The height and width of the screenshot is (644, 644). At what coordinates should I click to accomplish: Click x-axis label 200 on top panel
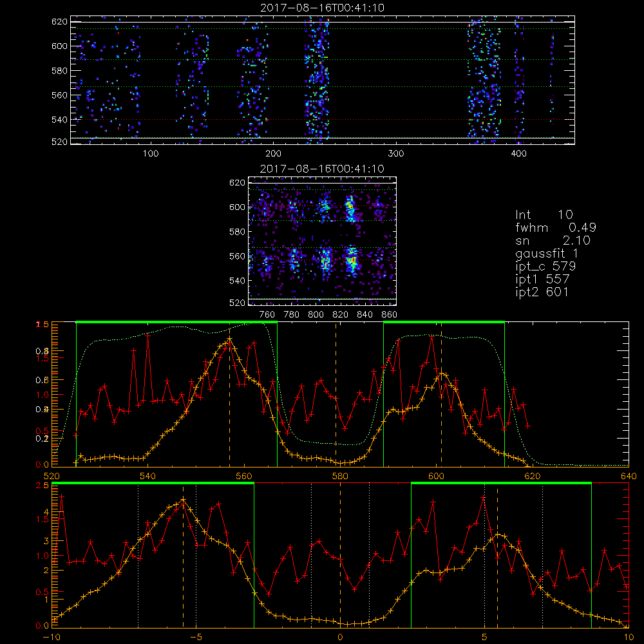click(273, 154)
